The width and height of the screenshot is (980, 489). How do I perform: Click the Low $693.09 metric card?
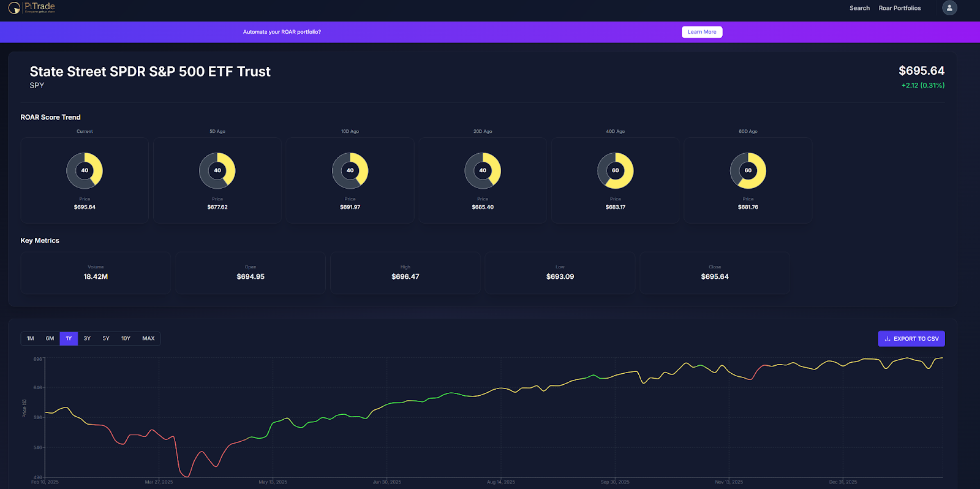pyautogui.click(x=560, y=273)
